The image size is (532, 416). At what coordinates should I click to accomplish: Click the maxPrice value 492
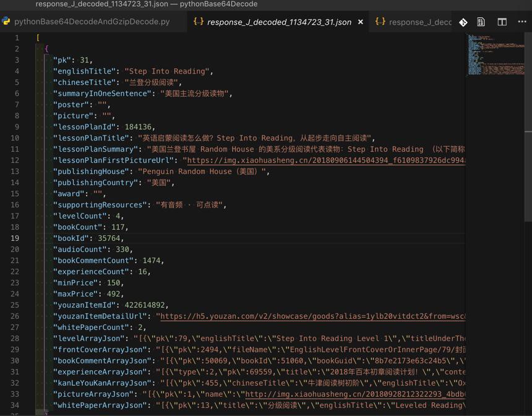point(113,294)
